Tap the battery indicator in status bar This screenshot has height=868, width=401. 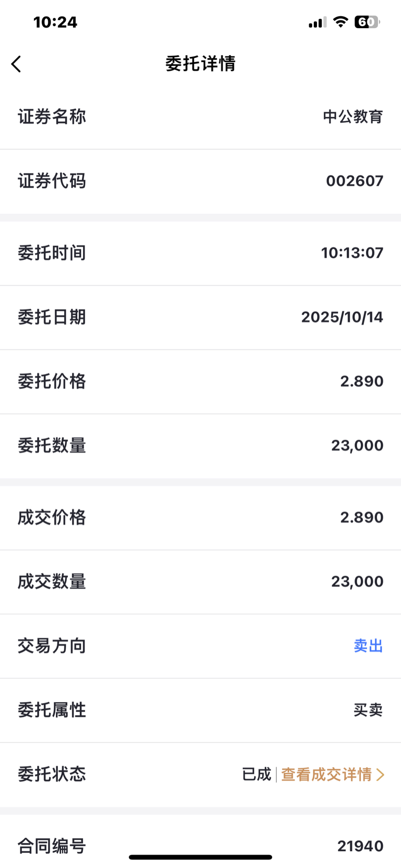coord(367,22)
